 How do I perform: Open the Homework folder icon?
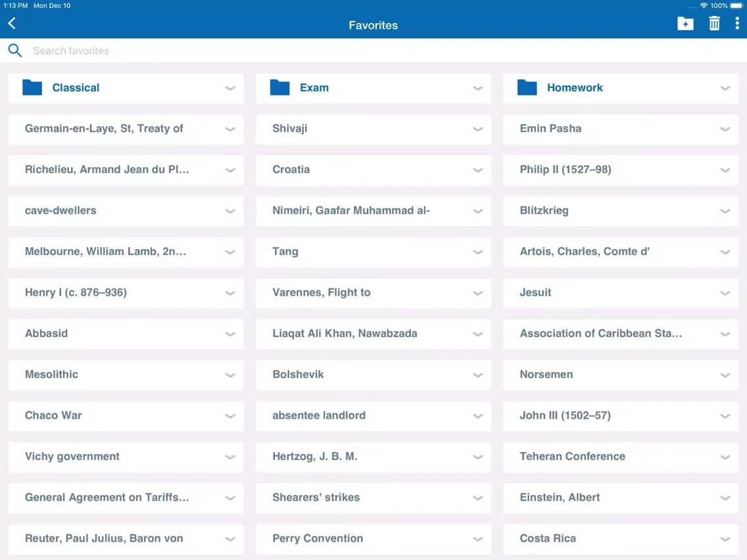coord(527,87)
